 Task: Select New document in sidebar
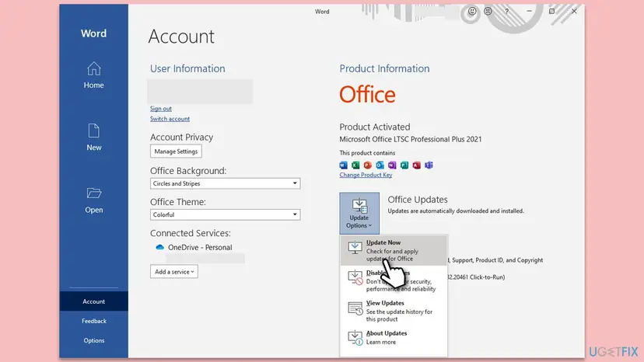(93, 137)
